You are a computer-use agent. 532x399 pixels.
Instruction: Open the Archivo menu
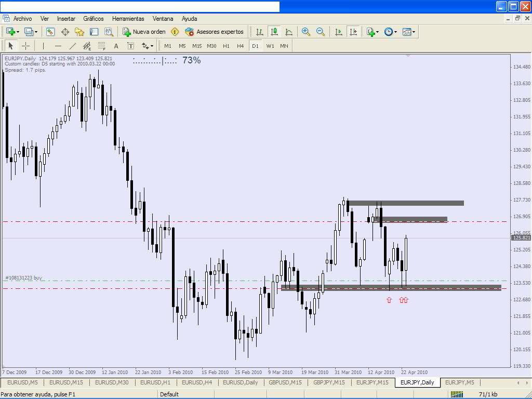coord(22,19)
